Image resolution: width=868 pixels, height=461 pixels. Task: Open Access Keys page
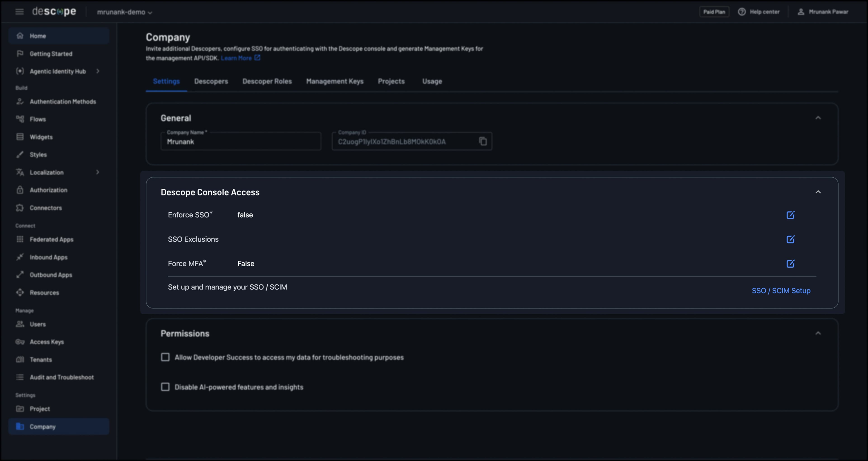coord(59,342)
